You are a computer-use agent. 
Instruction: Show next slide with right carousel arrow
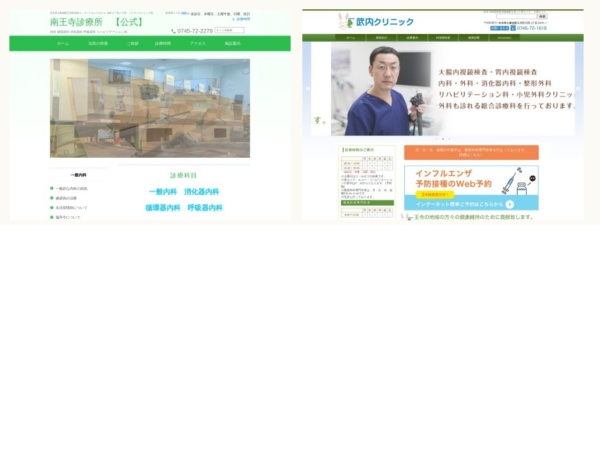click(x=578, y=88)
